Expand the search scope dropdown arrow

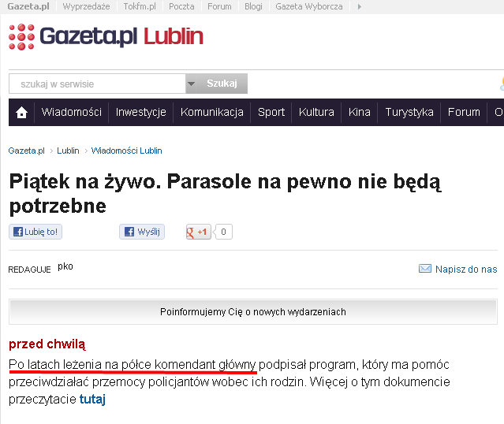click(191, 84)
